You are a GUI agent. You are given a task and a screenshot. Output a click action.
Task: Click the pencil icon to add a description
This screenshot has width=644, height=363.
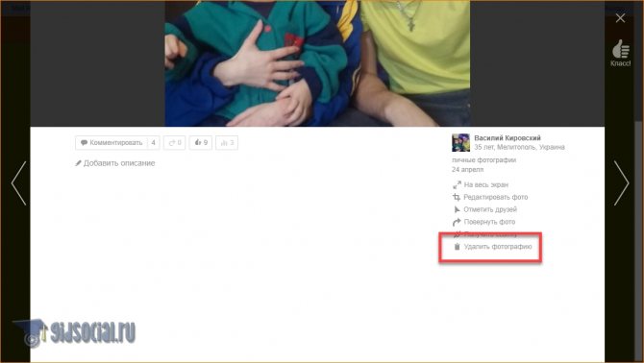click(x=78, y=163)
